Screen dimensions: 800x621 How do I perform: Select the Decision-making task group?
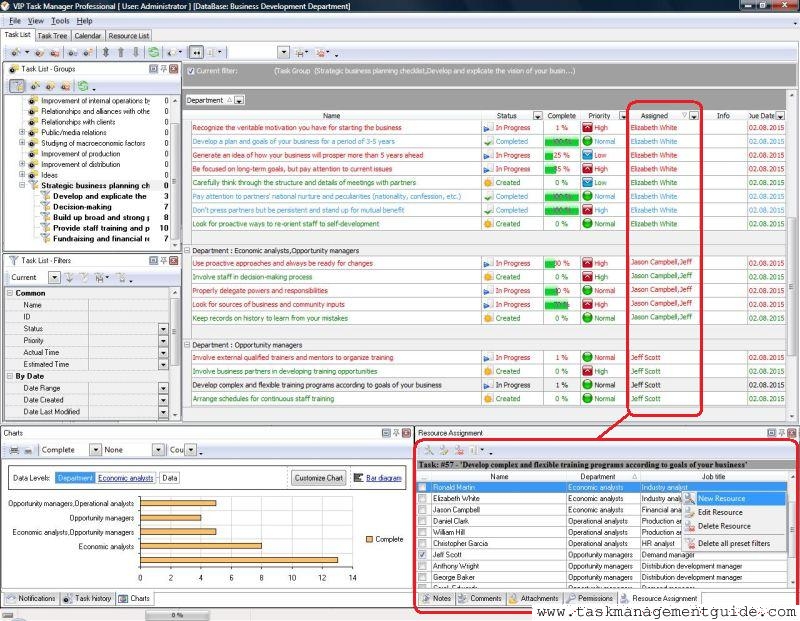pos(82,207)
